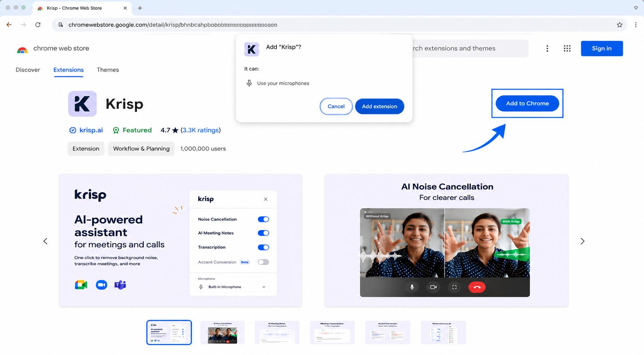Open Chrome's three-dot menu
644x355 pixels.
(636, 25)
